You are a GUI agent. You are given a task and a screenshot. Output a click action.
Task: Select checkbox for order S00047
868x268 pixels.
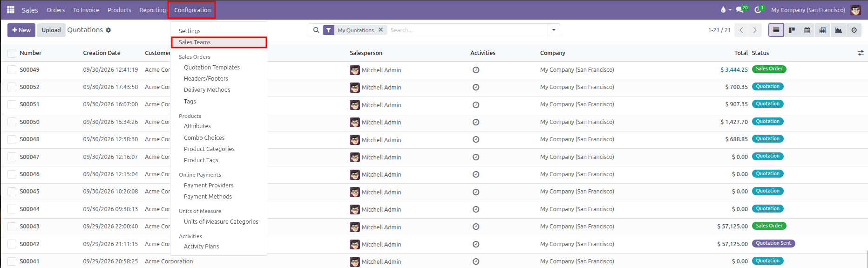[12, 157]
